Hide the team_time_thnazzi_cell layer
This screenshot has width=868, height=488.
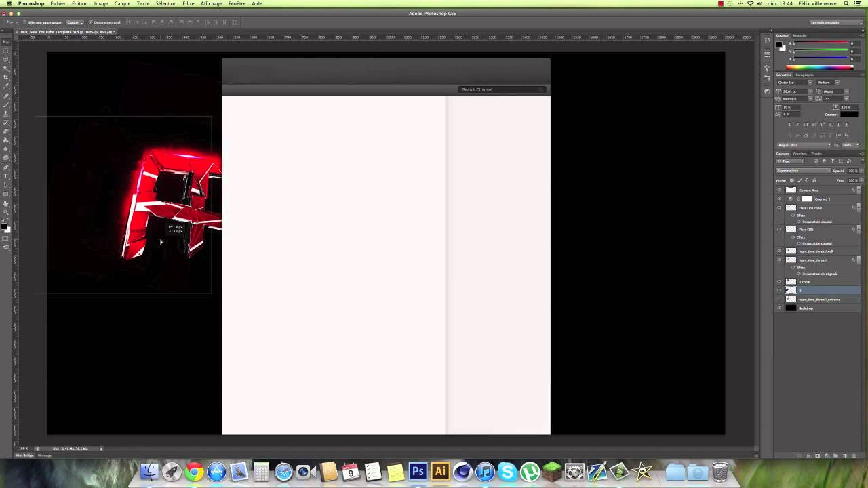[779, 251]
